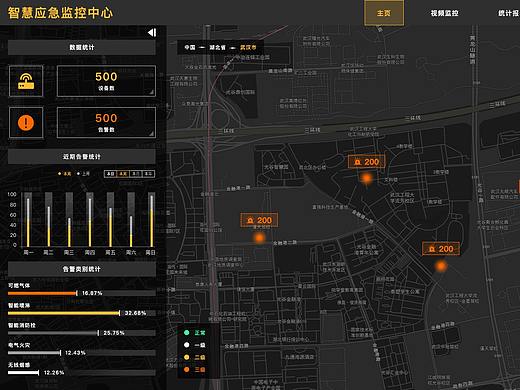This screenshot has height=390, width=520.
Task: Select the 本年 time range button
Action: [148, 174]
